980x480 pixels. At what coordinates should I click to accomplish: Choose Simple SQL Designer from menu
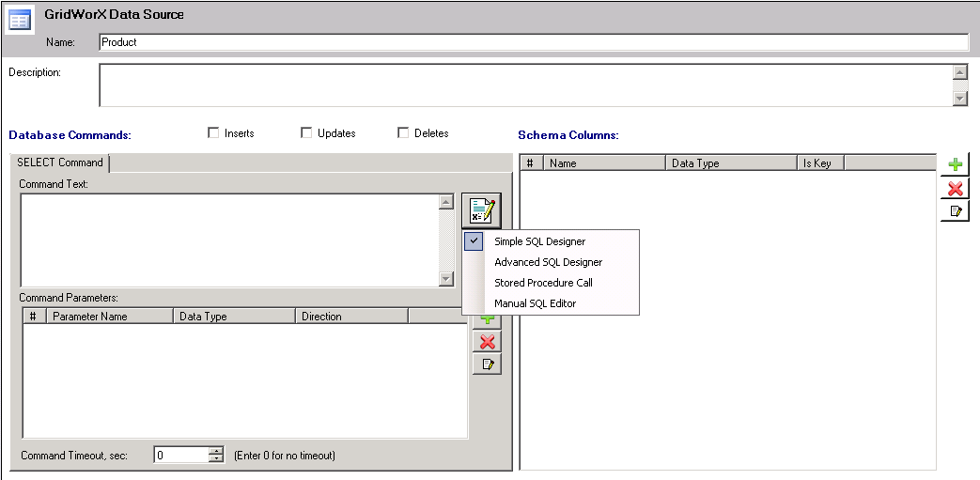(x=551, y=241)
